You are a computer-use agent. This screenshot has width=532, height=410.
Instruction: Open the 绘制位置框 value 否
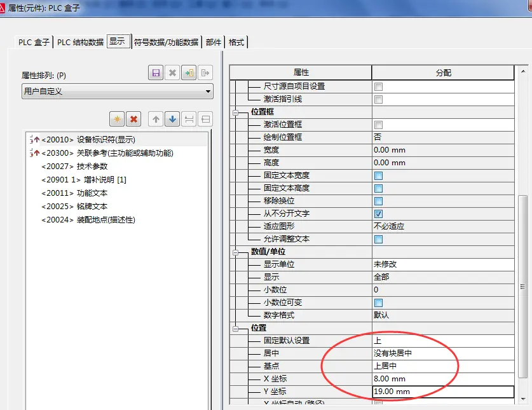[443, 137]
